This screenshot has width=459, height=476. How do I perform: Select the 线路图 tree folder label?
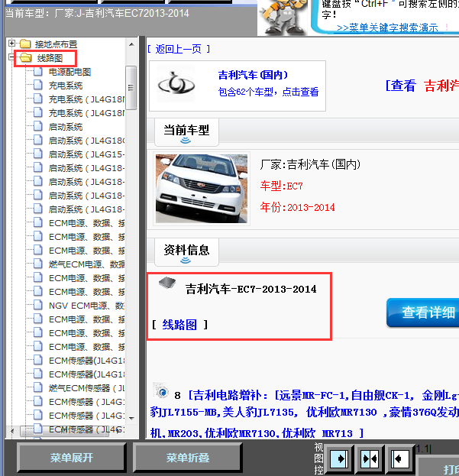tap(50, 58)
